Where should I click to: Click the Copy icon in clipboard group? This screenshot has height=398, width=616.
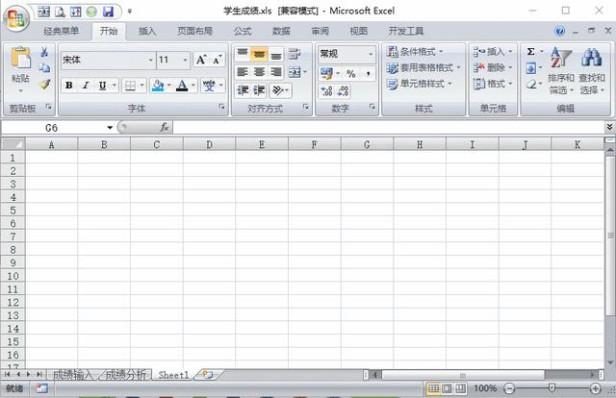tap(44, 68)
